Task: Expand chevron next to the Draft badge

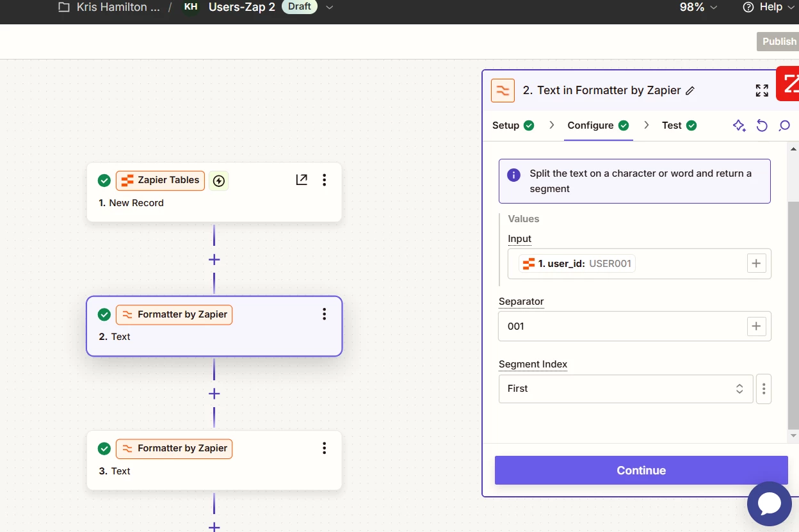Action: (x=329, y=7)
